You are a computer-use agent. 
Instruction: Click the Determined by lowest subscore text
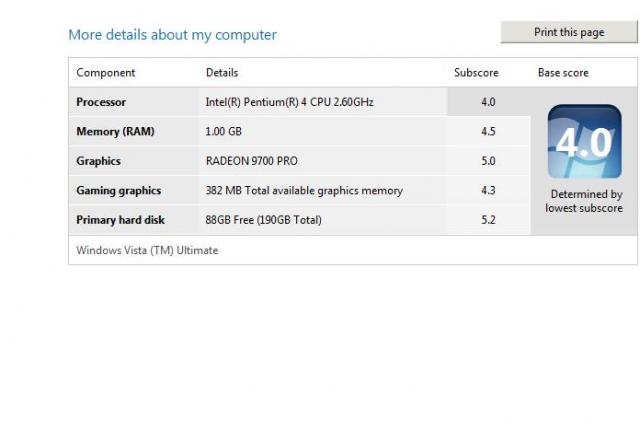[x=584, y=201]
